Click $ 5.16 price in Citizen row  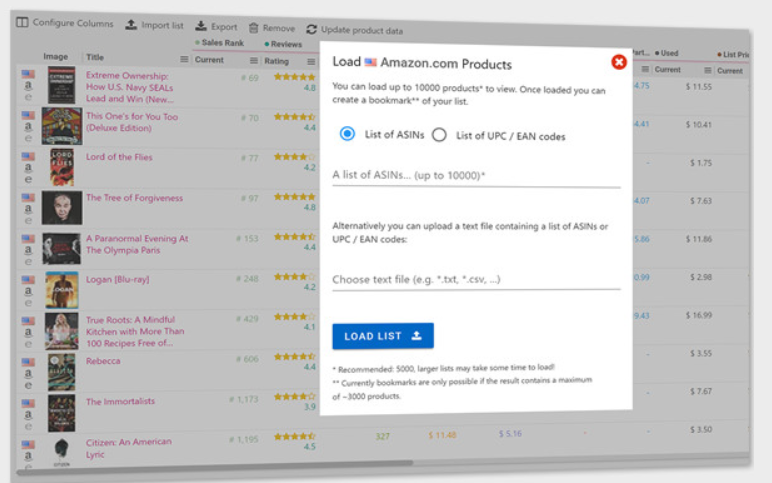[x=510, y=434]
